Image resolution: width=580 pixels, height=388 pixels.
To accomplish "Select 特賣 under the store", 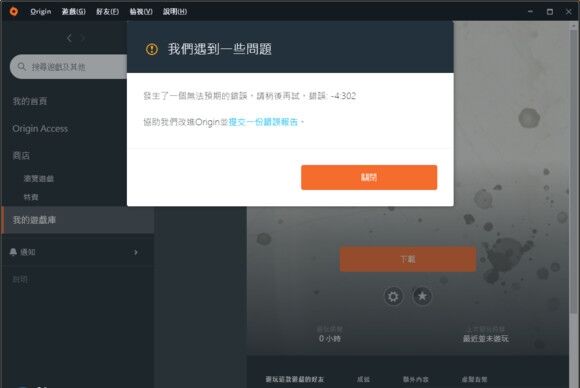I will 31,197.
